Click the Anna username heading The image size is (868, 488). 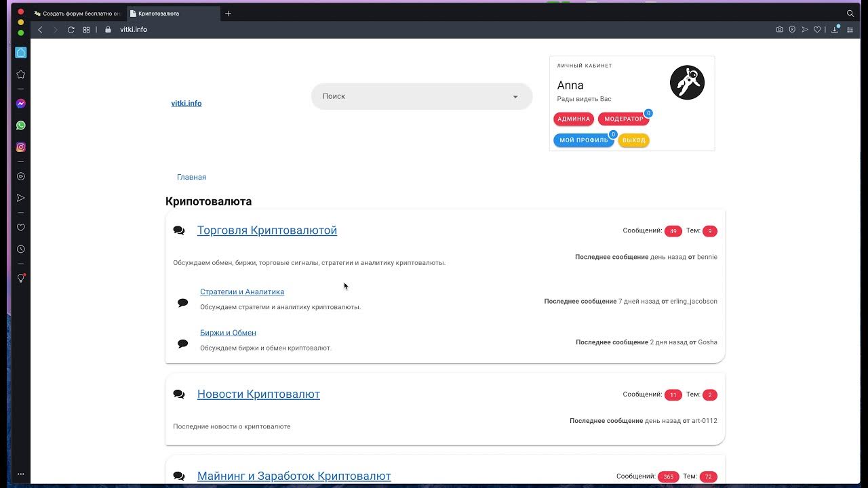click(x=570, y=85)
